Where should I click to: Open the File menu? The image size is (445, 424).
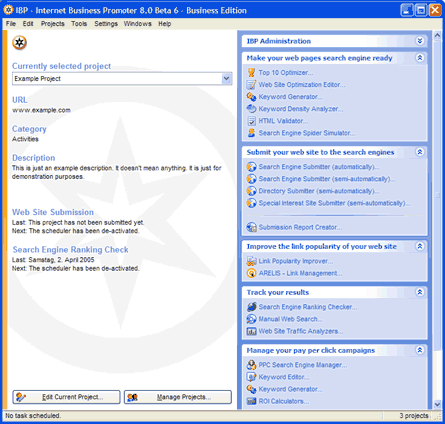[11, 24]
